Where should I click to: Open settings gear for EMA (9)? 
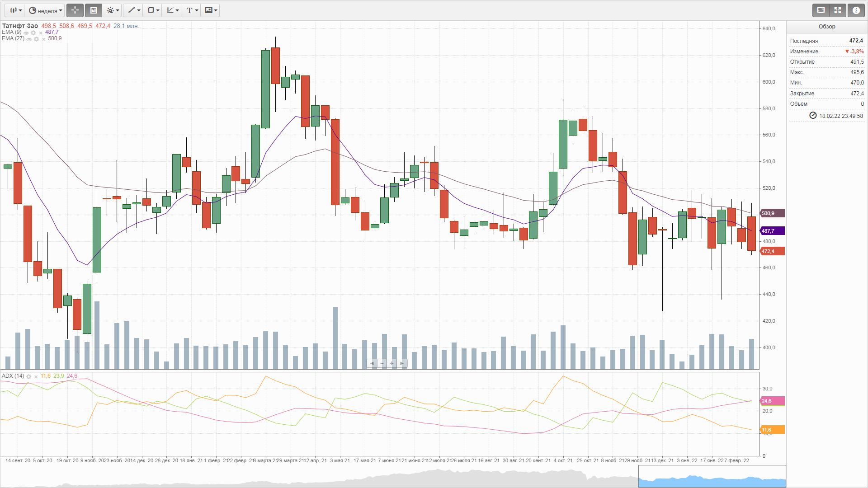(33, 33)
